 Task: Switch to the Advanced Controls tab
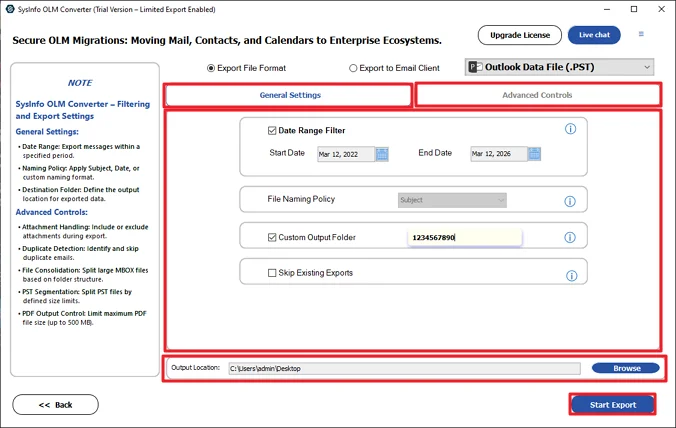(538, 95)
